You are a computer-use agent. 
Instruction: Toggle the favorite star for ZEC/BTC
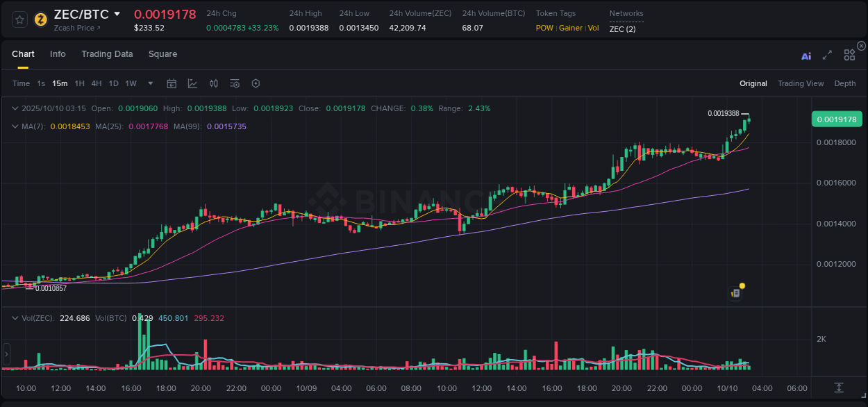tap(19, 19)
